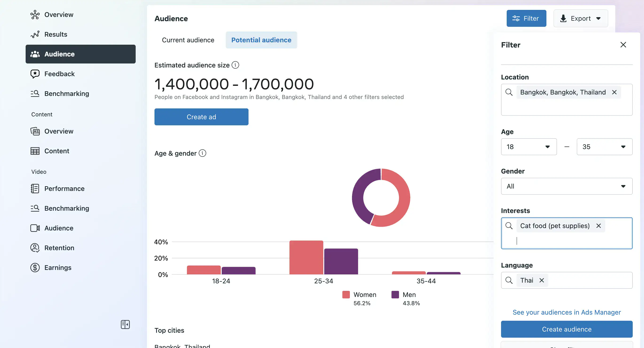This screenshot has width=644, height=348.
Task: Open the Content table section
Action: [57, 151]
